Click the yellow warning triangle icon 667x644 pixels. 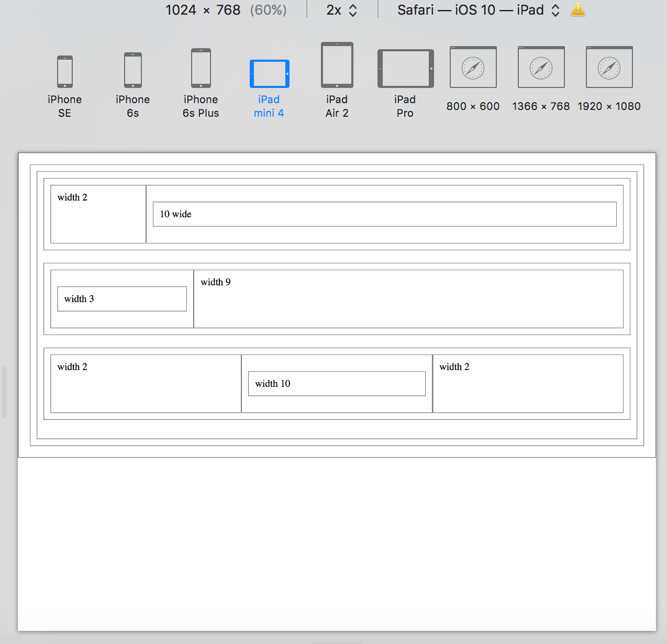[578, 10]
